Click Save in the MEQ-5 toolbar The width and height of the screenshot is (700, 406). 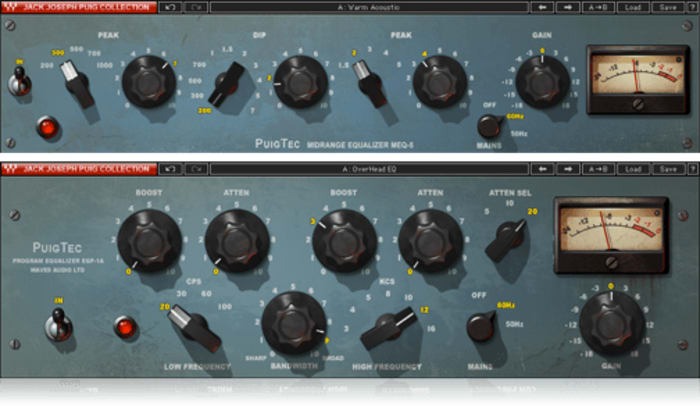(668, 7)
